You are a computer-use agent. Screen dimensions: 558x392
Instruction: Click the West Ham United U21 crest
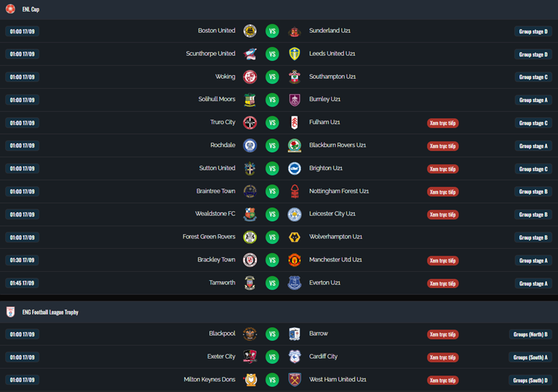(294, 379)
